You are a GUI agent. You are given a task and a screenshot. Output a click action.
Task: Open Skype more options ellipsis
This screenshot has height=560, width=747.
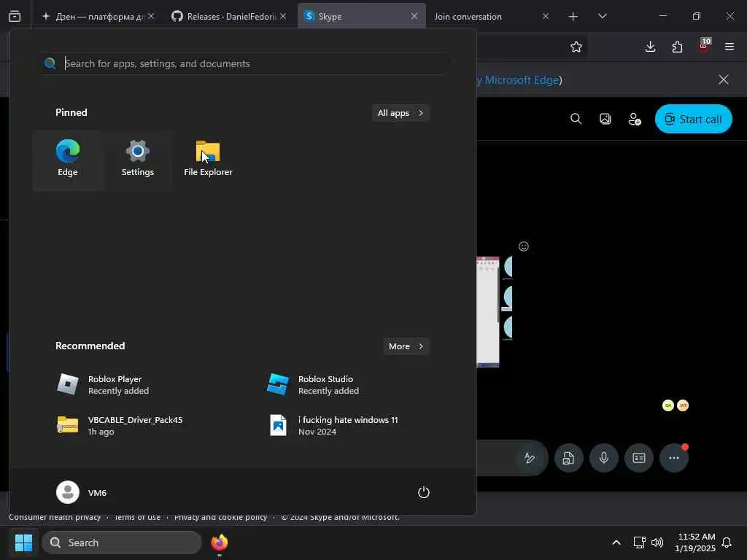pos(673,458)
